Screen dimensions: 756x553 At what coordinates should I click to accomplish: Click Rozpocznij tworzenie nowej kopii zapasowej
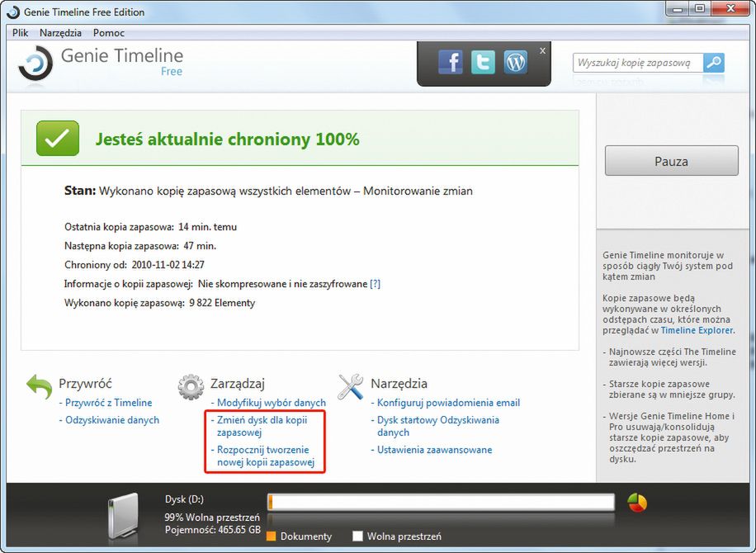click(266, 456)
